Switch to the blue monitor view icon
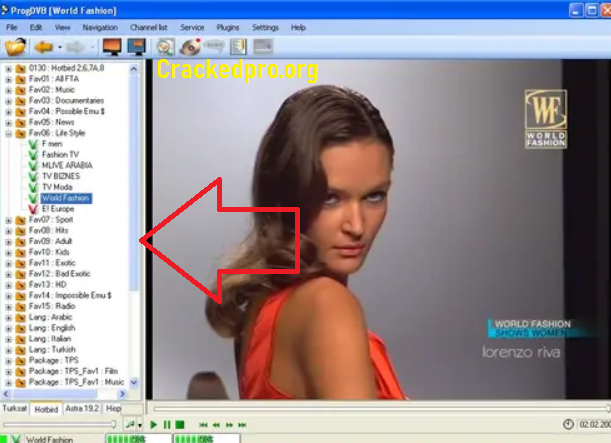 [136, 47]
